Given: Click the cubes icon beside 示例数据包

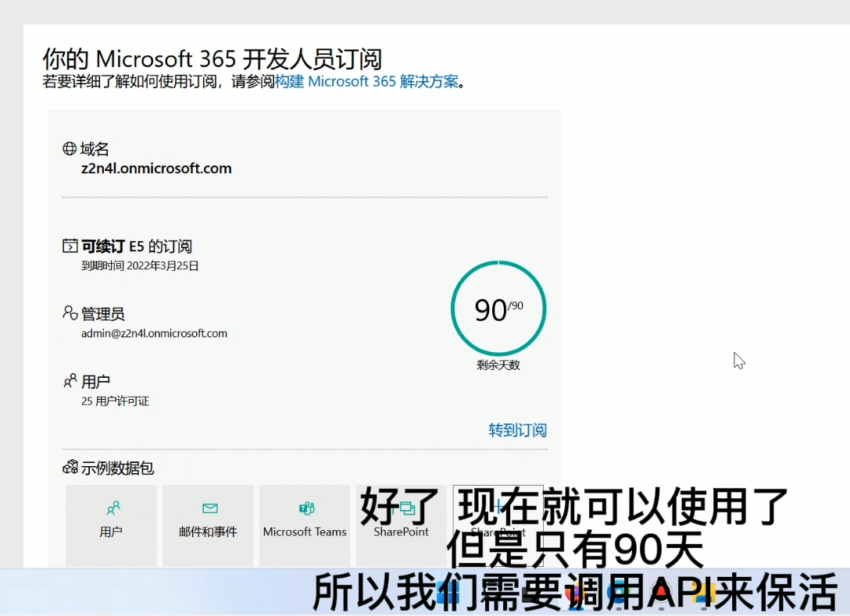Looking at the screenshot, I should point(70,467).
